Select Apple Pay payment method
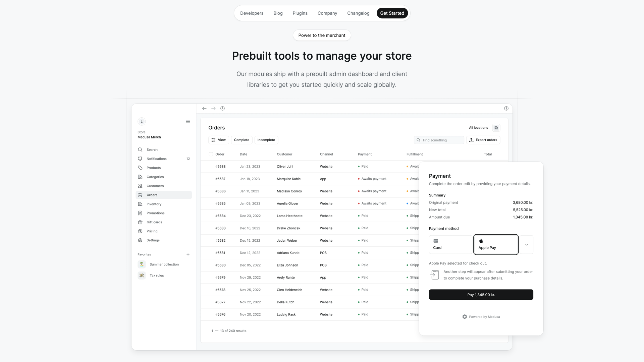This screenshot has height=362, width=644. point(496,244)
